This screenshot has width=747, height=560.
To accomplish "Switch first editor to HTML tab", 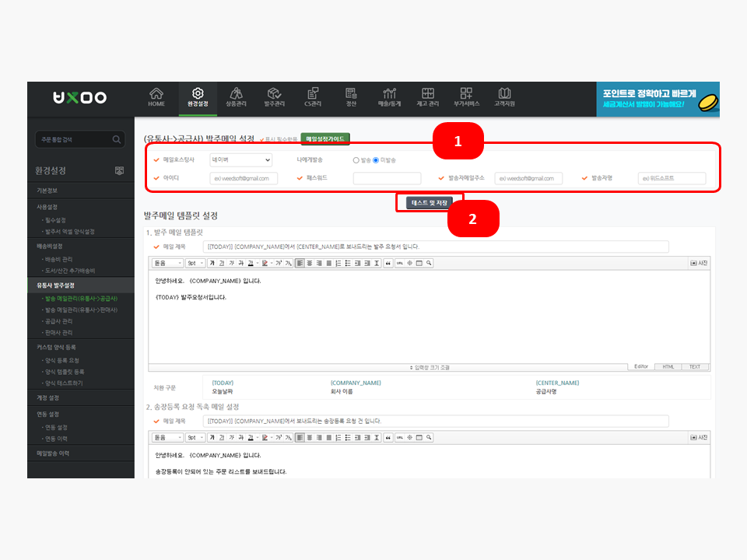I will (x=668, y=366).
